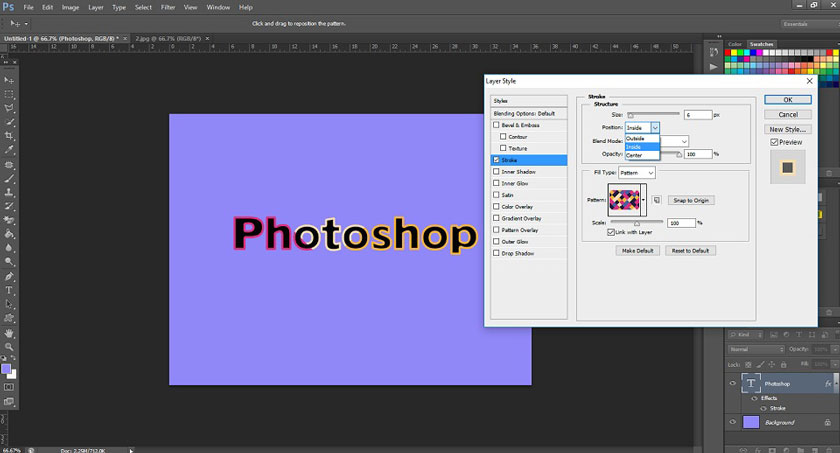This screenshot has height=453, width=840.
Task: Select the Zoom tool
Action: click(x=9, y=347)
